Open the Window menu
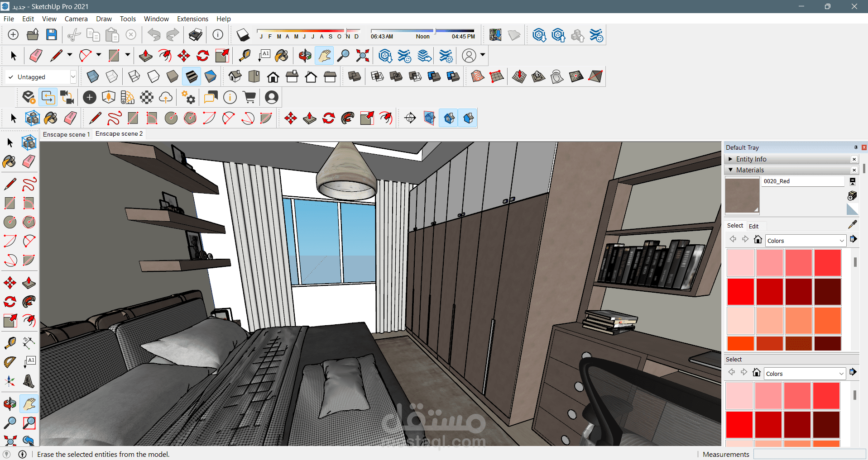 pos(156,19)
